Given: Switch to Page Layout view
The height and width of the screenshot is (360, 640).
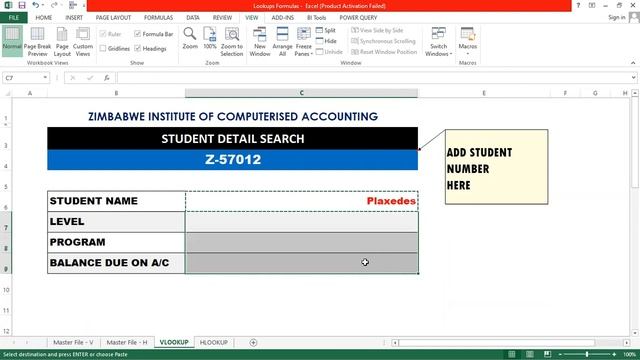Looking at the screenshot, I should point(62,42).
